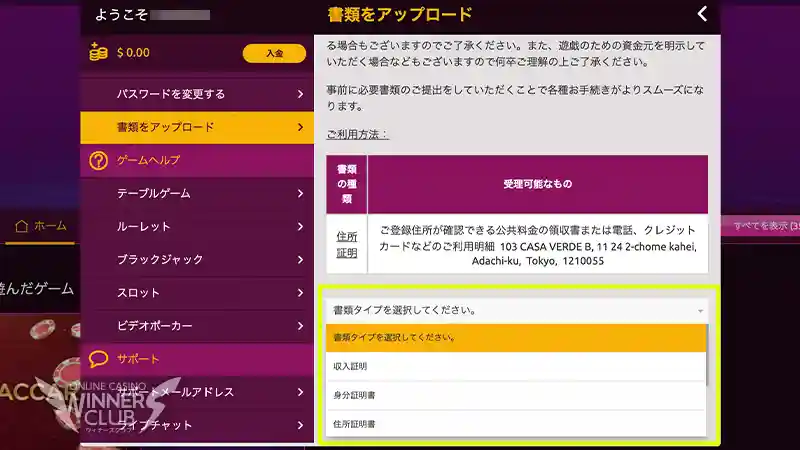Screen dimensions: 800x450
Task: Click the chevron beside ブラックジャック
Action: (300, 260)
